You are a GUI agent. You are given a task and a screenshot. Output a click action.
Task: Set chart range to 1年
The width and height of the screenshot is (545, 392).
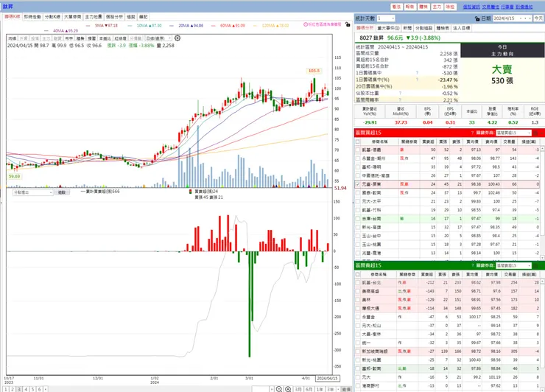320,389
